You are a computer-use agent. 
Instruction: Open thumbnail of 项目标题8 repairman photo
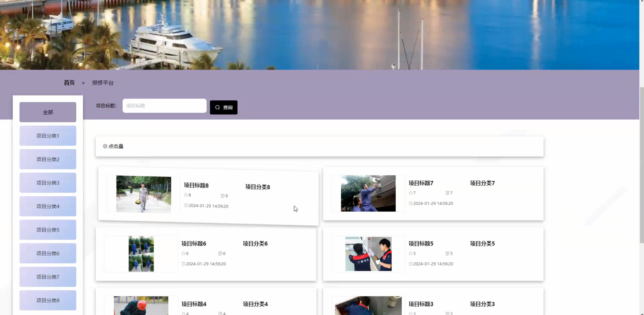(x=144, y=194)
